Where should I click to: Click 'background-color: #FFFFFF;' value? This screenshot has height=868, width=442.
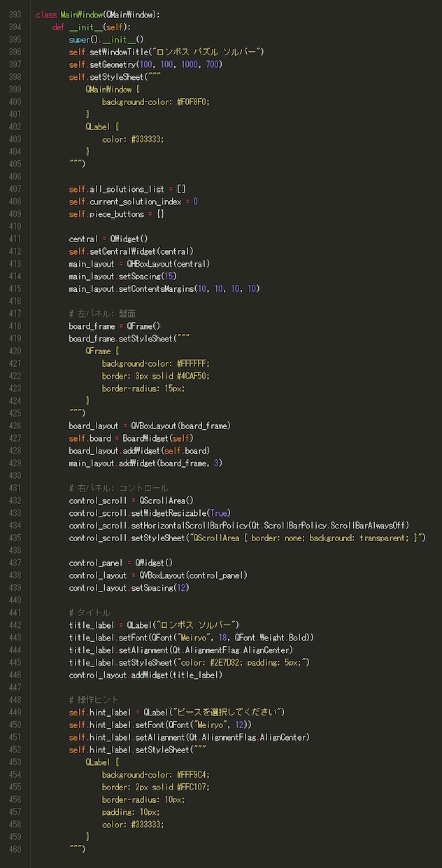(156, 363)
